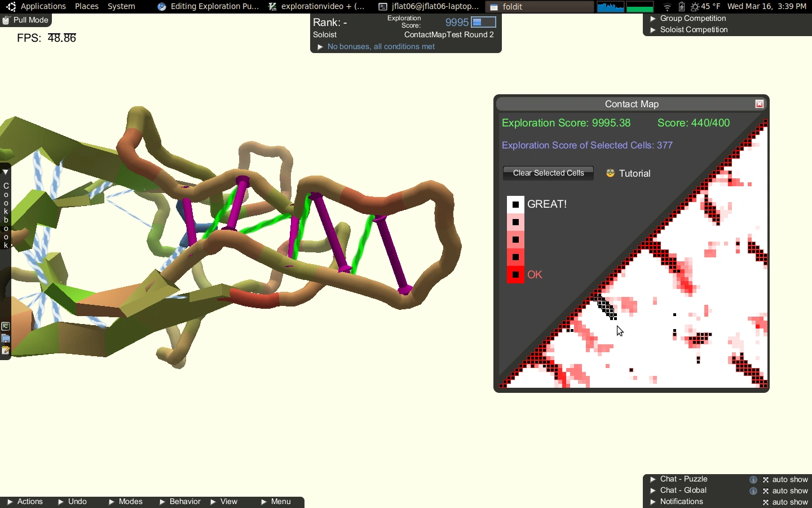Click the Clear Selected Cells button
This screenshot has height=508, width=812.
548,173
